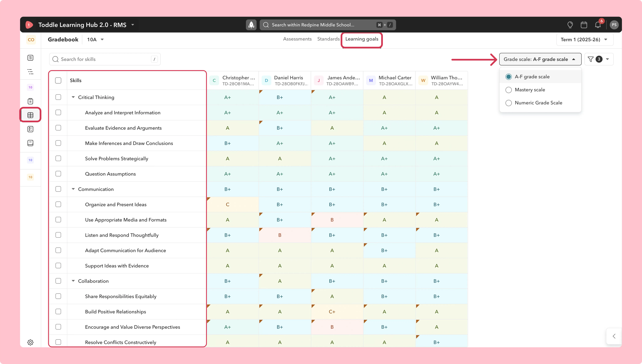Click Michael's B+ for Adapt Communication for Audience

(389, 250)
